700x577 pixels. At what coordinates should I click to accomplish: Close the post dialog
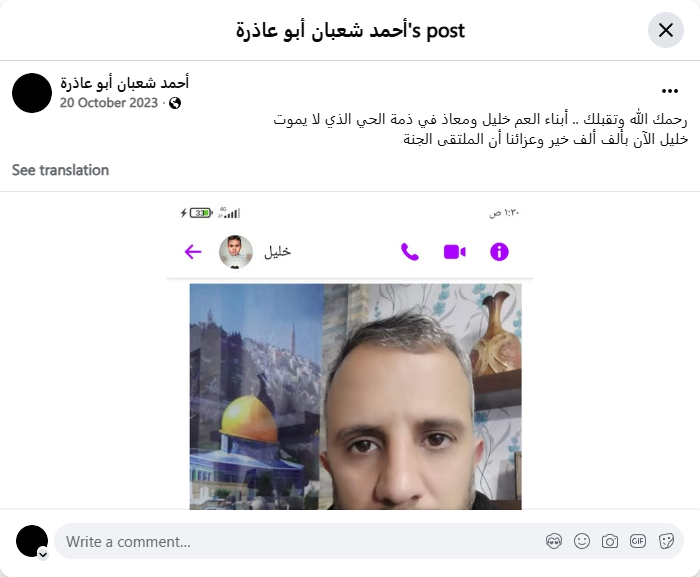coord(666,30)
